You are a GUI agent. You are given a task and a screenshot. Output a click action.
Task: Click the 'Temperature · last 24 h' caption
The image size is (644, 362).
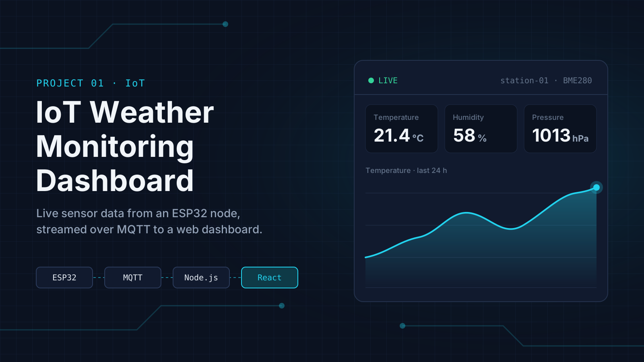click(x=406, y=171)
